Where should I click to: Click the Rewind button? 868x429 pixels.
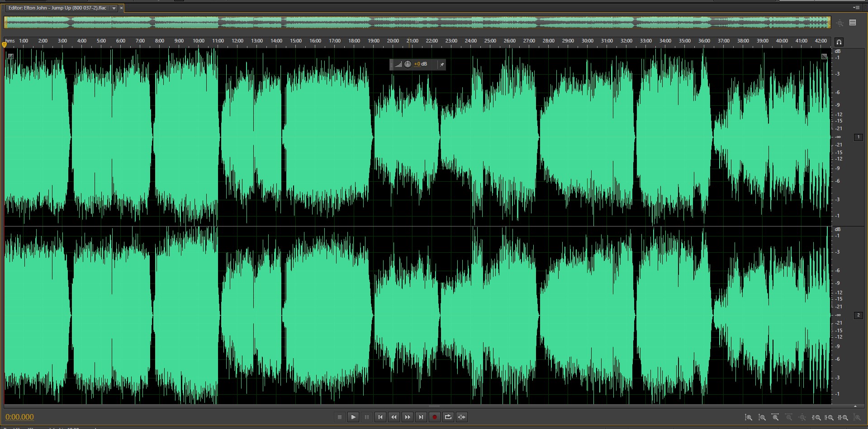click(394, 417)
